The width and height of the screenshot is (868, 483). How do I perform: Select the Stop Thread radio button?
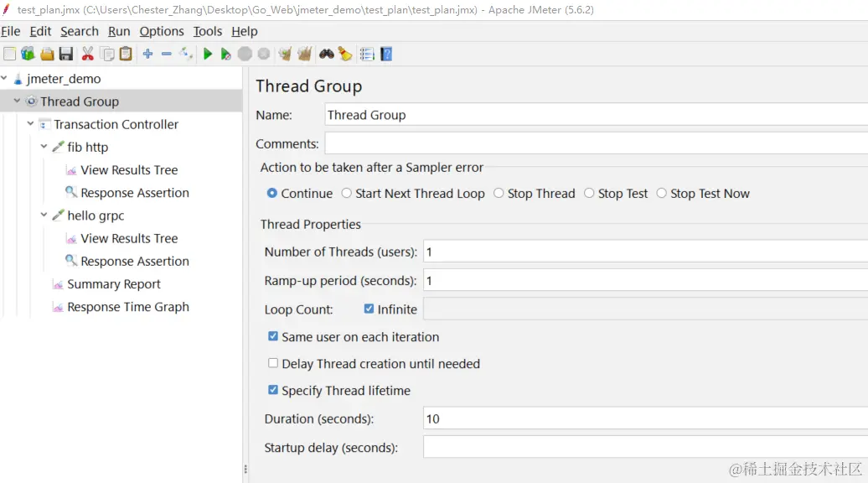click(499, 194)
